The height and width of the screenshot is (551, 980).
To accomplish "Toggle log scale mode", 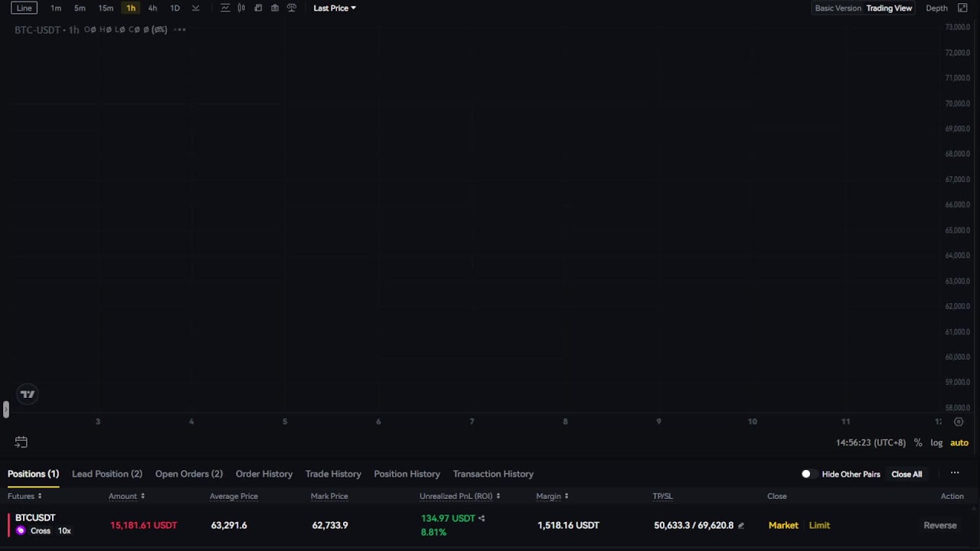I will [936, 442].
